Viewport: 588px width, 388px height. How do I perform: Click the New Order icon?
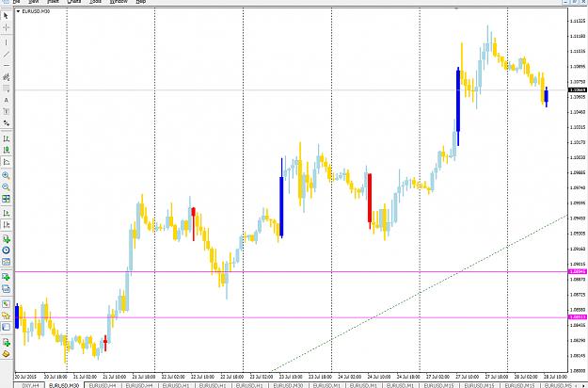coord(6,342)
